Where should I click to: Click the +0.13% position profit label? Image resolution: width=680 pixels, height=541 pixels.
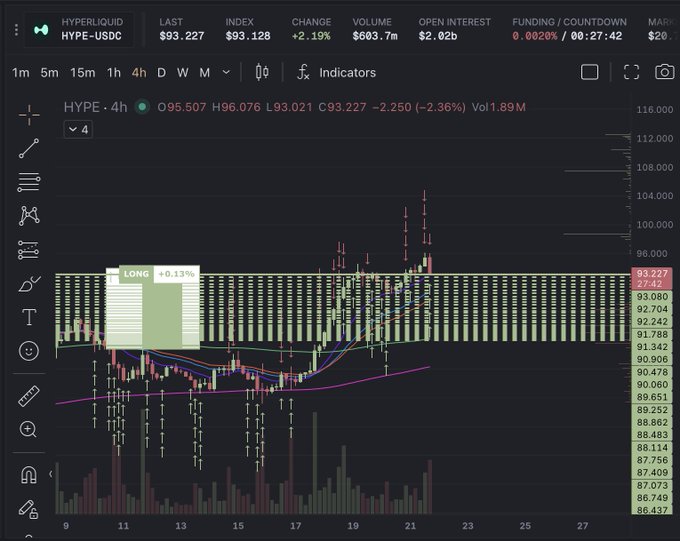(176, 274)
